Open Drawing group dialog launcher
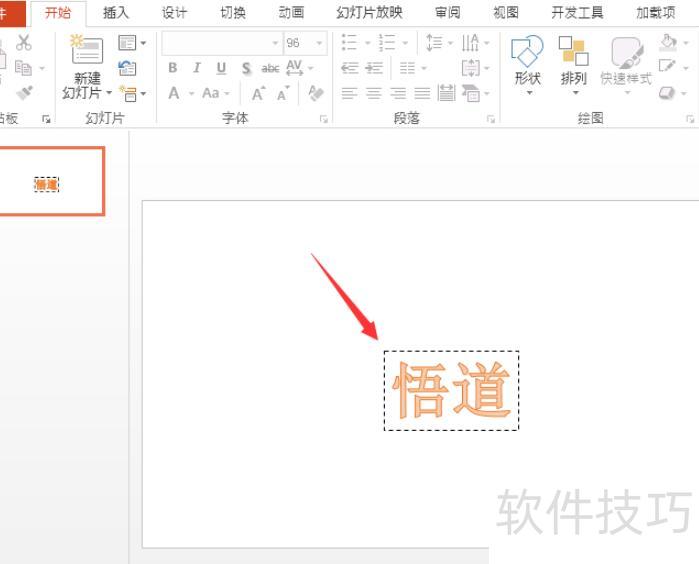Image resolution: width=699 pixels, height=564 pixels. coord(690,119)
